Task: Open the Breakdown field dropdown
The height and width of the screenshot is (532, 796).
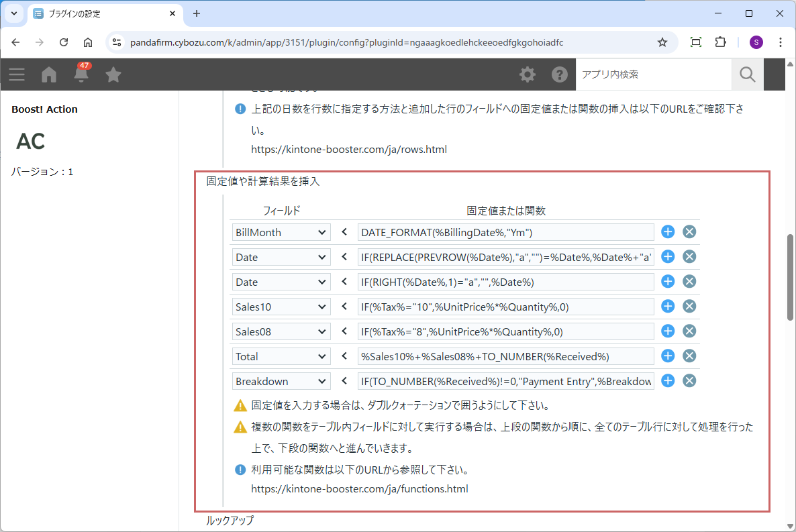Action: (x=281, y=382)
